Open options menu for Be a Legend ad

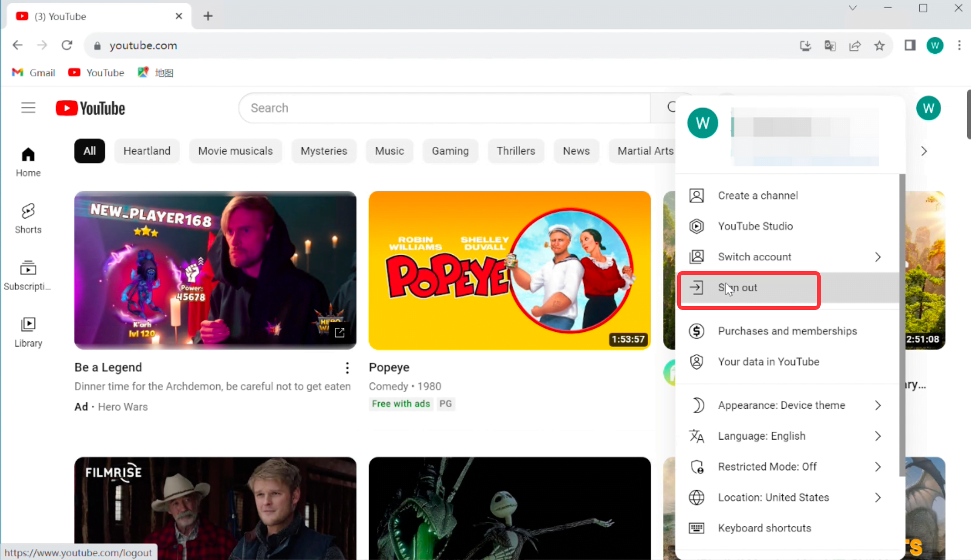click(x=348, y=367)
